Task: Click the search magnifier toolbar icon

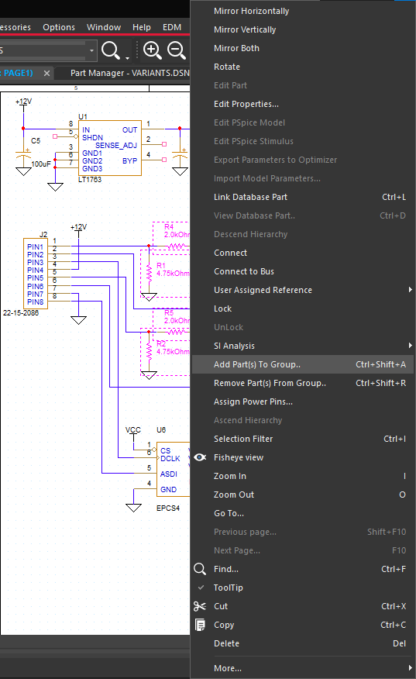Action: pos(111,50)
